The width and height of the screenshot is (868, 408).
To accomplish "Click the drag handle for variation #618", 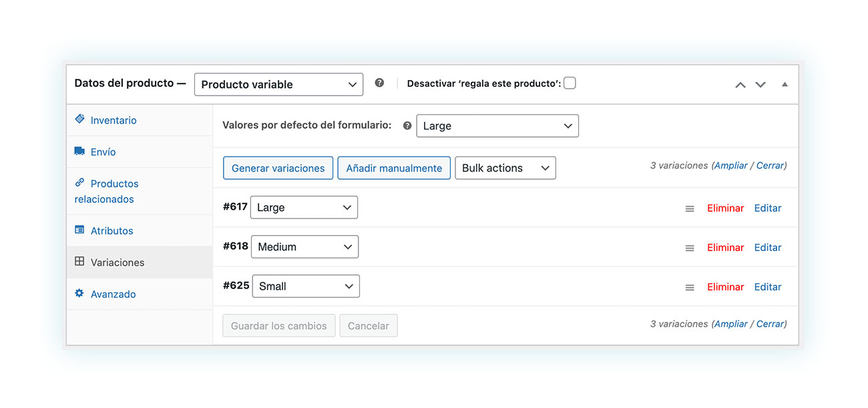I will 690,248.
